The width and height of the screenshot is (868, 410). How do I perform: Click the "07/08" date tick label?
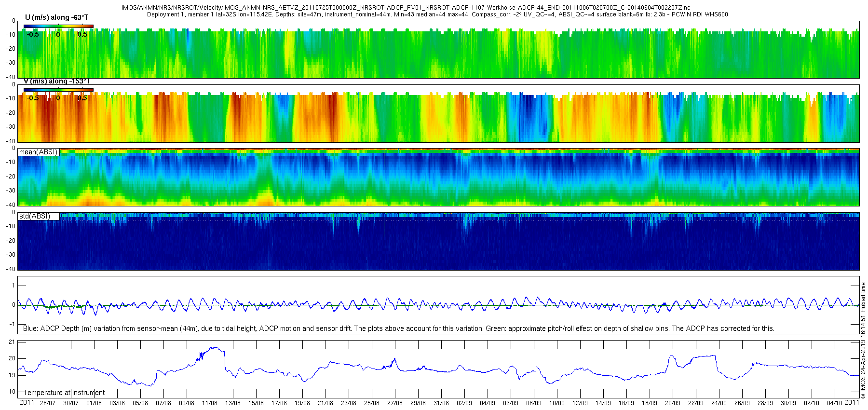click(x=163, y=403)
